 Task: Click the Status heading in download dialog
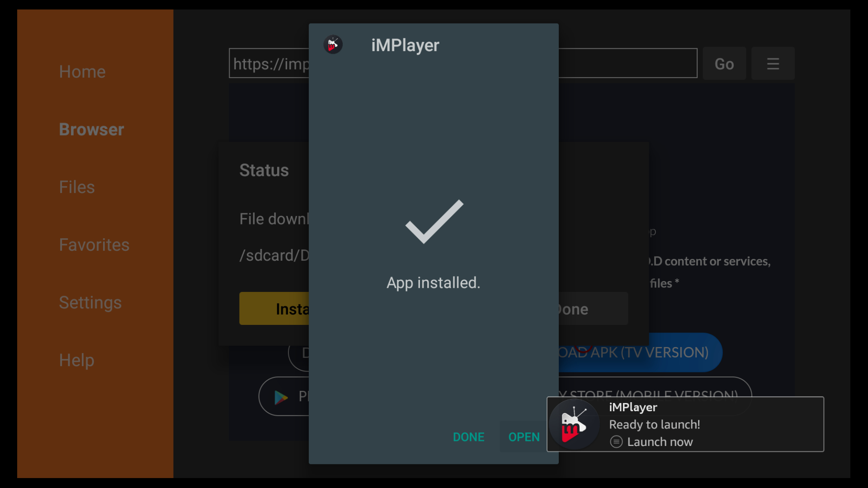[264, 170]
